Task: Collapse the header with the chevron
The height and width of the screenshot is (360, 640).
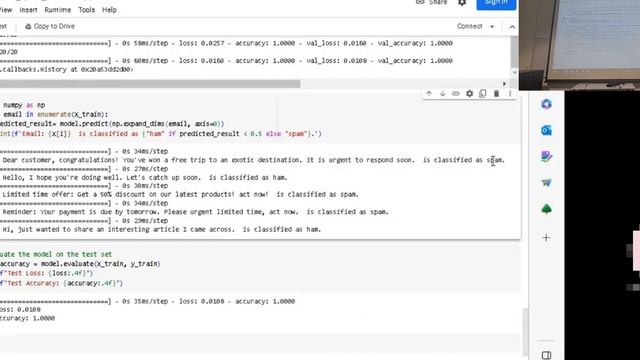Action: pyautogui.click(x=512, y=27)
